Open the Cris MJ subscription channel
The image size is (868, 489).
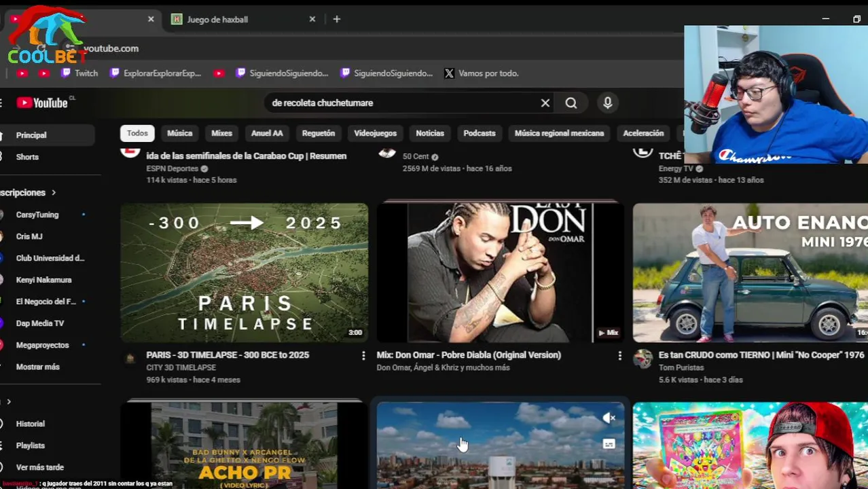(48, 236)
